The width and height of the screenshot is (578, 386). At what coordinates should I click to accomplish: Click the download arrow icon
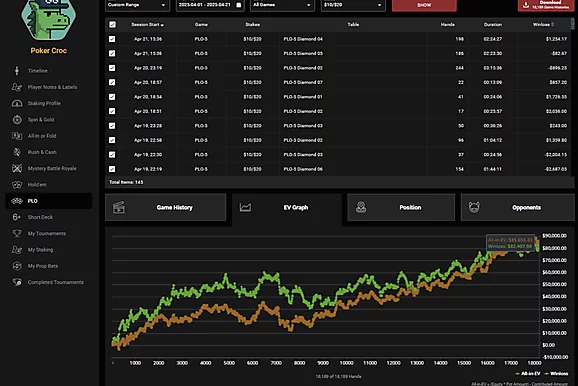point(526,4)
